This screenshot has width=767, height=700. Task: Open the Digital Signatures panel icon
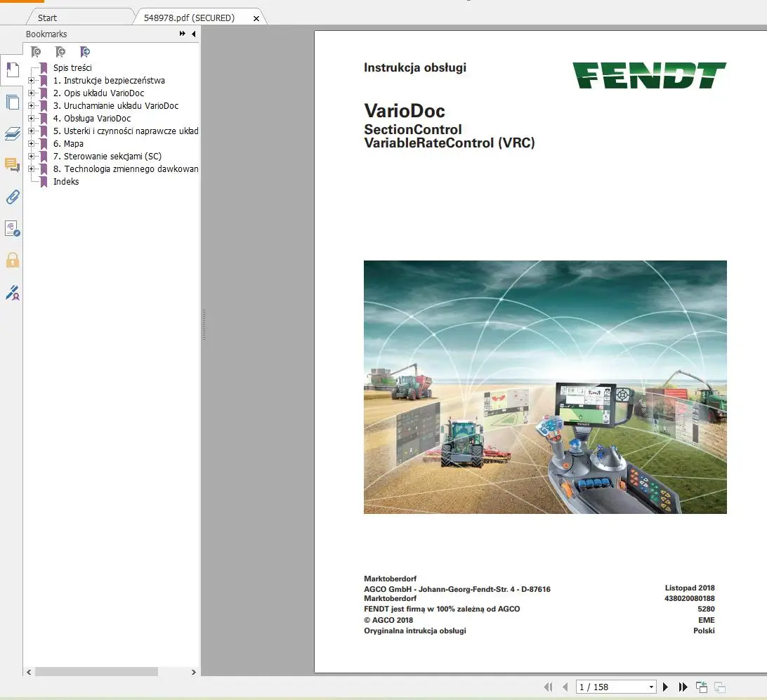[12, 229]
